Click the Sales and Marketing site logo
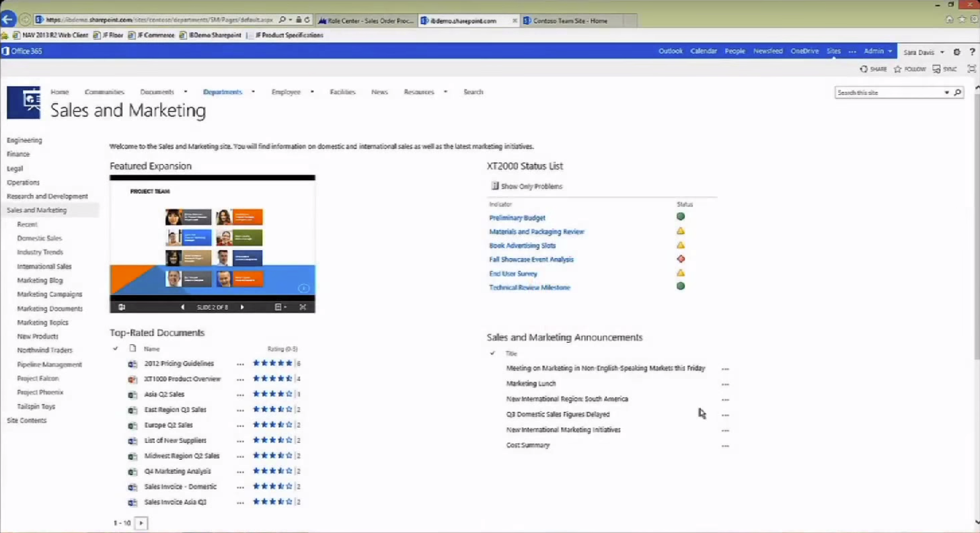 click(24, 102)
